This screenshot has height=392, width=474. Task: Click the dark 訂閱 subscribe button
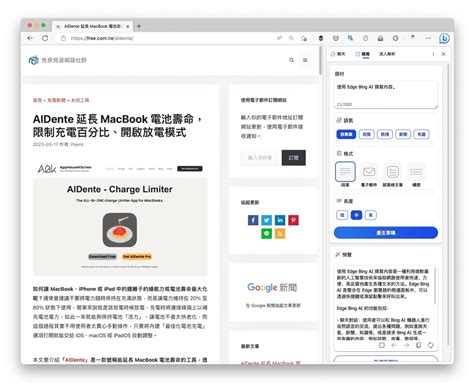[x=294, y=158]
